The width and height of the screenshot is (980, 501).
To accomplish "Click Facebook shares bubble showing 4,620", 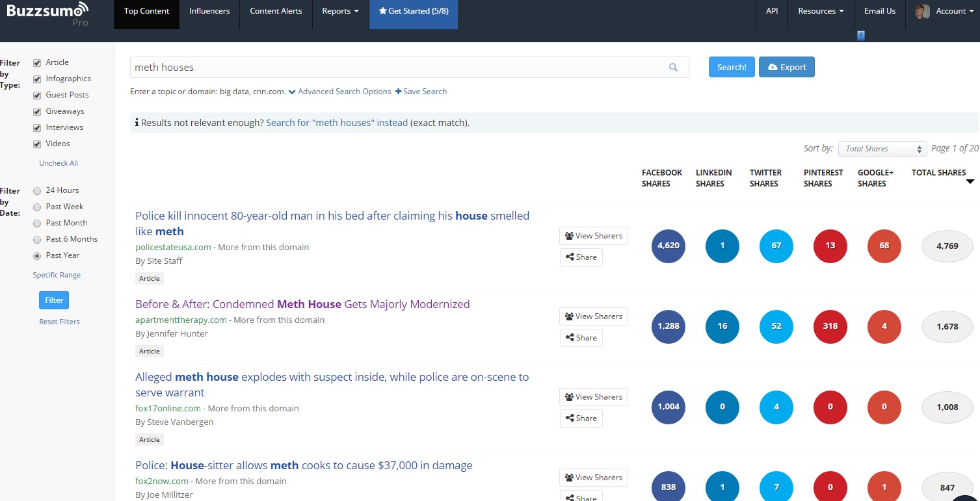I will click(x=669, y=246).
